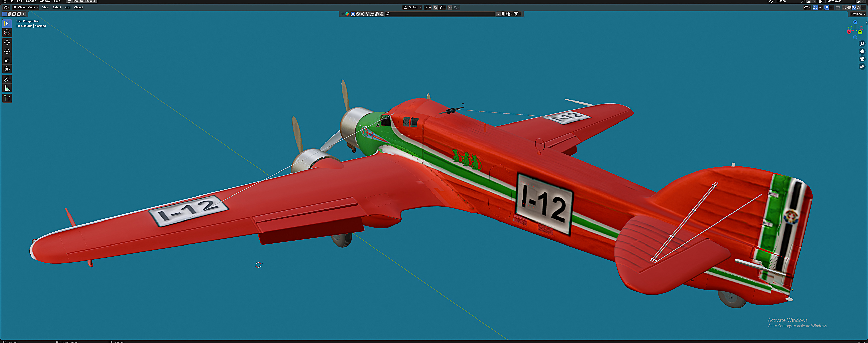The width and height of the screenshot is (868, 343).
Task: Switch to Rendered shading
Action: (859, 7)
